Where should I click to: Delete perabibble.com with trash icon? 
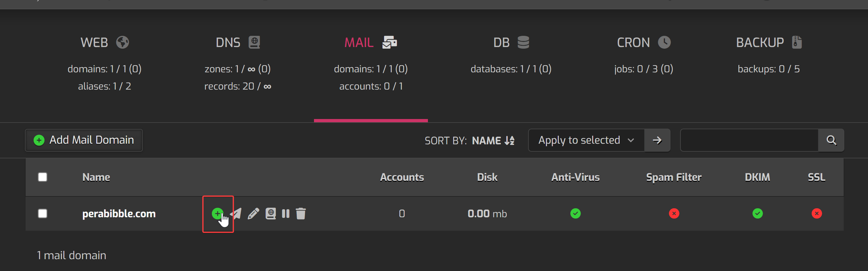pos(301,213)
